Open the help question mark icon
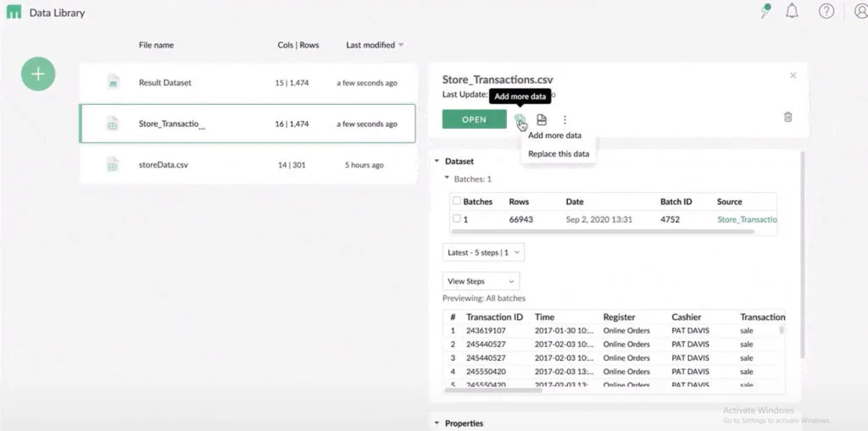Image resolution: width=868 pixels, height=431 pixels. point(826,11)
